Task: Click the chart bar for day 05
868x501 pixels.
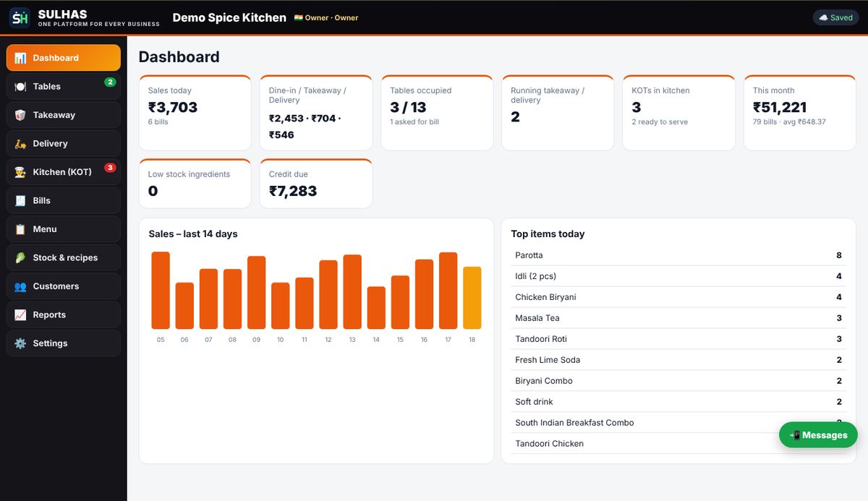Action: [161, 291]
